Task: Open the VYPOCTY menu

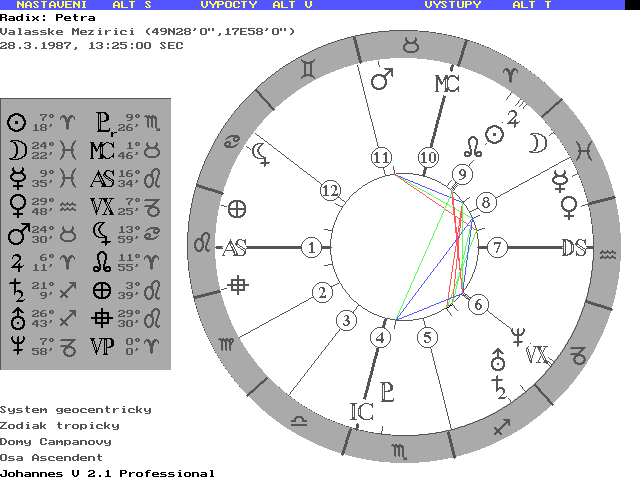Action: [229, 5]
